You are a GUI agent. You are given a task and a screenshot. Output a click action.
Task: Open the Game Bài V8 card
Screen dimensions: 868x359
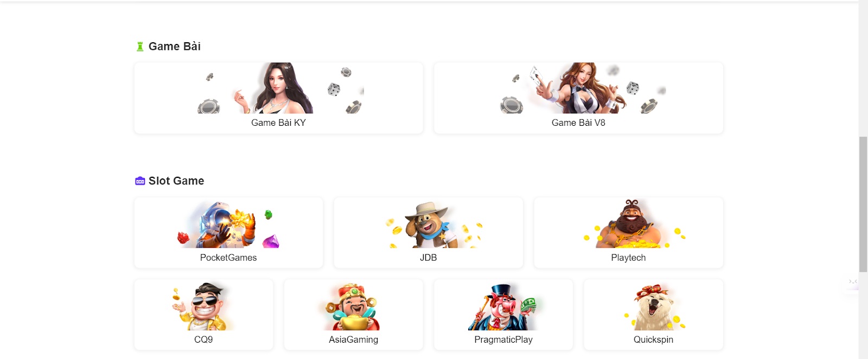578,98
